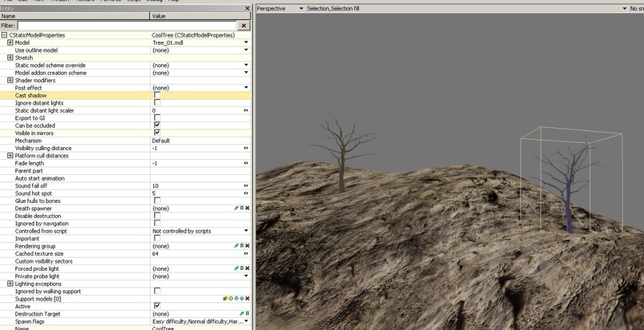
Task: Collapse the CStaticModelProperties tree node
Action: tap(4, 35)
